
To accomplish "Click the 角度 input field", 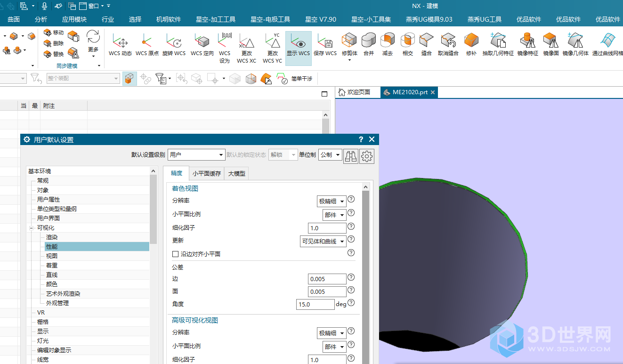I will (316, 304).
